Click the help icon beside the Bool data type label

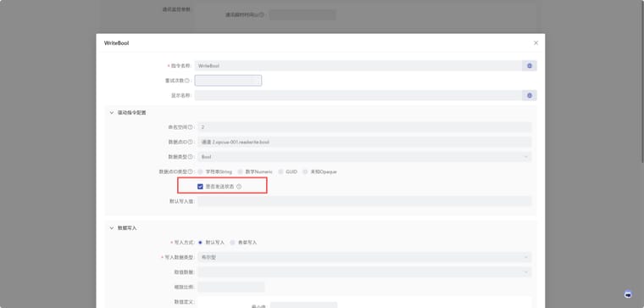click(190, 157)
